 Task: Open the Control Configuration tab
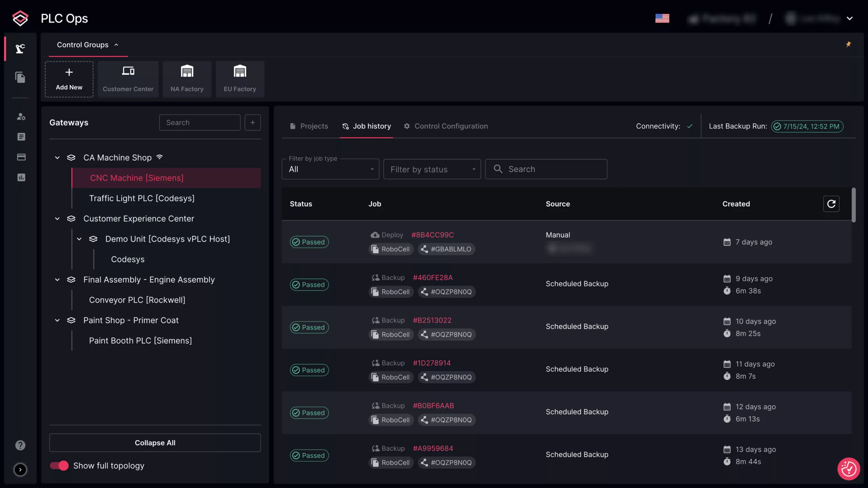[x=446, y=126]
